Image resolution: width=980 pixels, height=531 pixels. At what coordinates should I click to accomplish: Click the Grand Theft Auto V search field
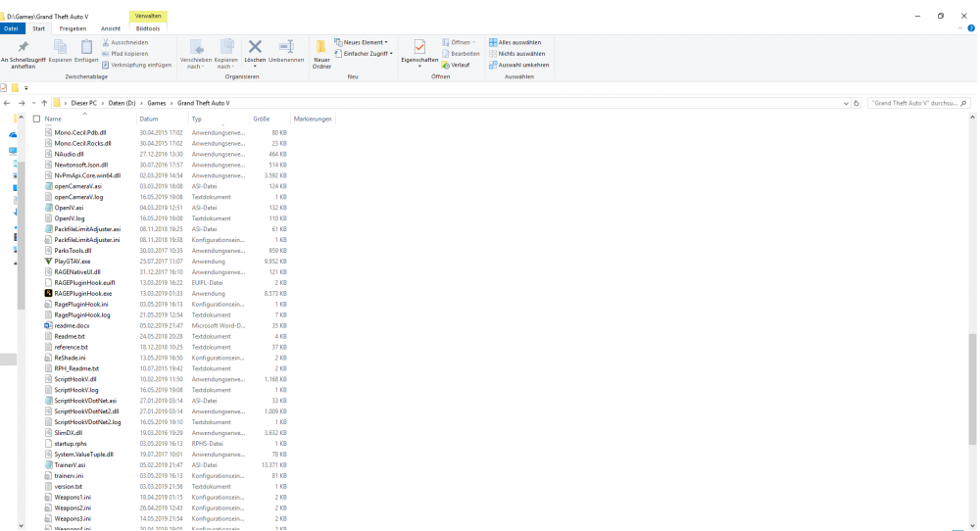pos(913,103)
